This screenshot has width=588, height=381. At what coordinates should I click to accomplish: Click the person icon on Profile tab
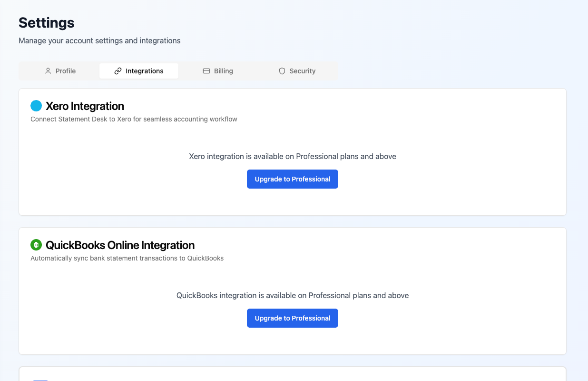click(x=48, y=71)
